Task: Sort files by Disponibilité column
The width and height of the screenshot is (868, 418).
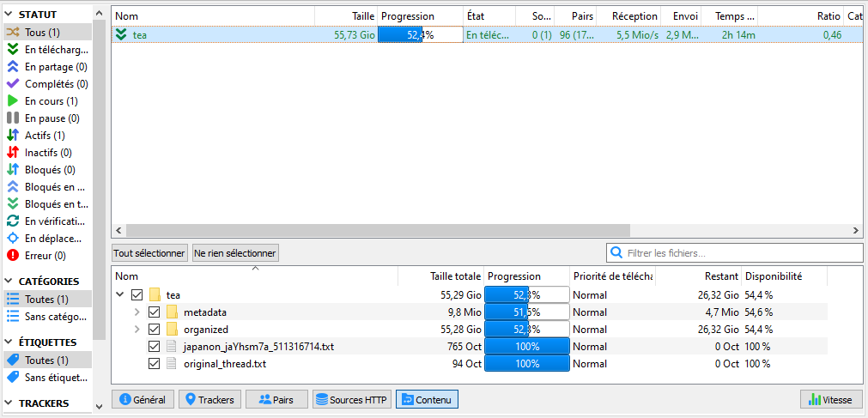Action: 785,276
